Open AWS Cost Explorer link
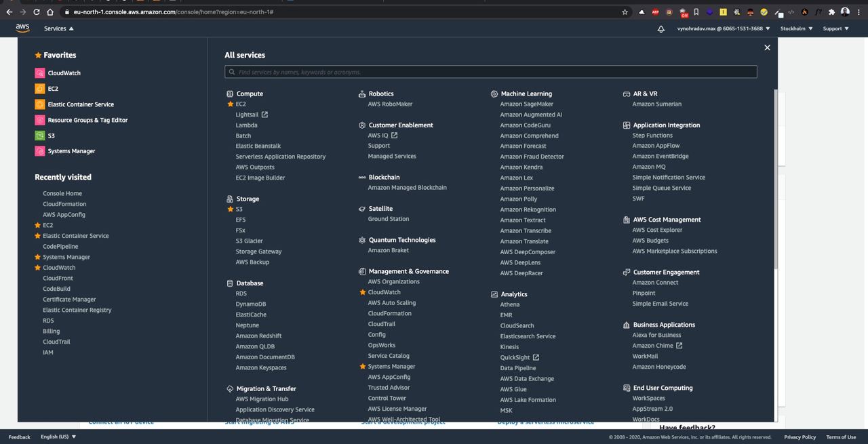 tap(657, 230)
